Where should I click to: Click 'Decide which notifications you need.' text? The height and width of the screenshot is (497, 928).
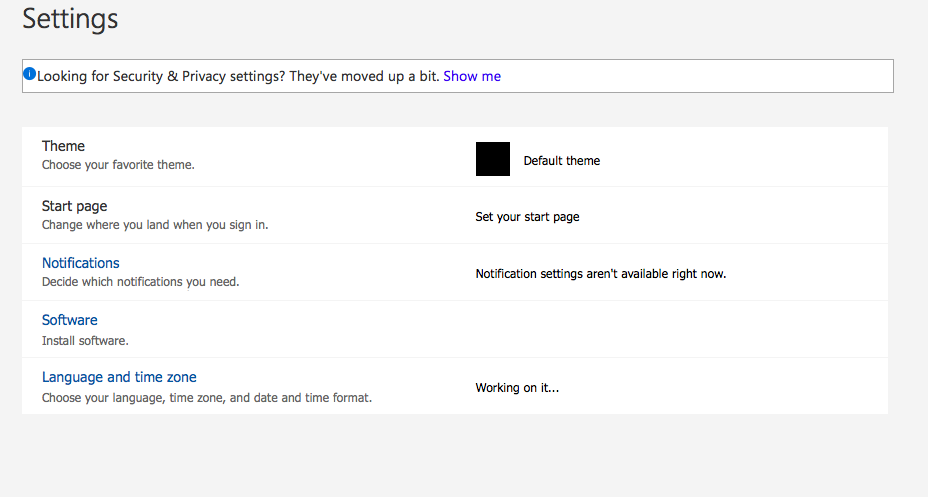141,282
